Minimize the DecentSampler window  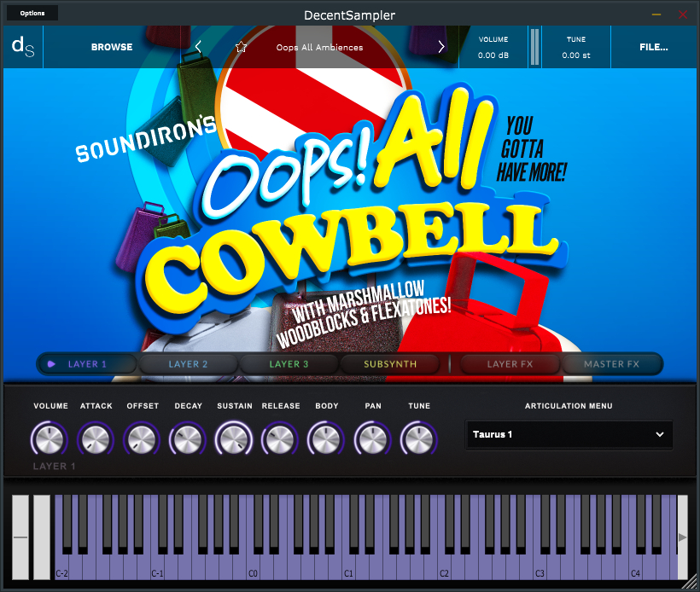(656, 15)
